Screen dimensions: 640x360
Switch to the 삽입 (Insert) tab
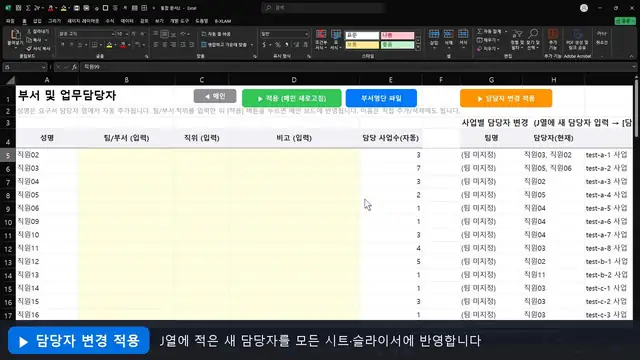click(x=37, y=21)
